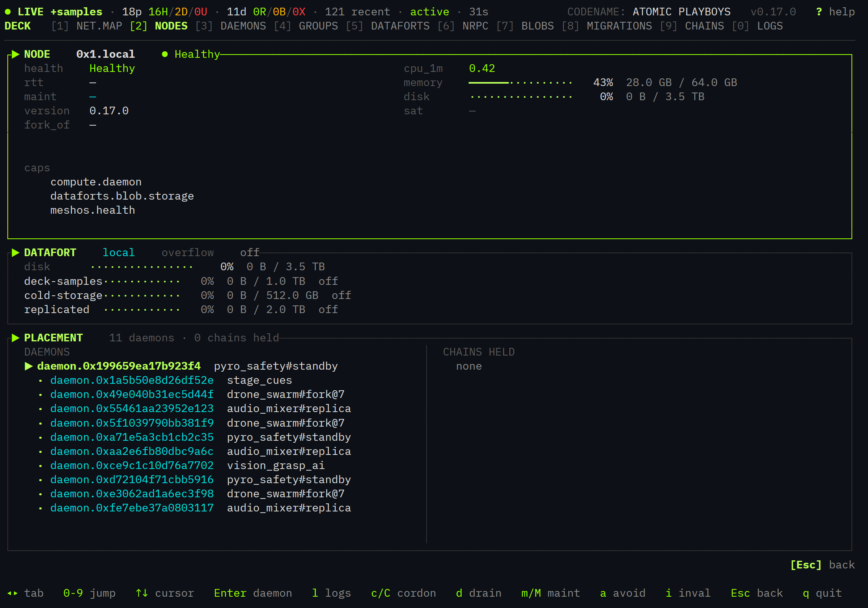Open the help question mark
Screen dimensions: 868x608
click(x=819, y=12)
